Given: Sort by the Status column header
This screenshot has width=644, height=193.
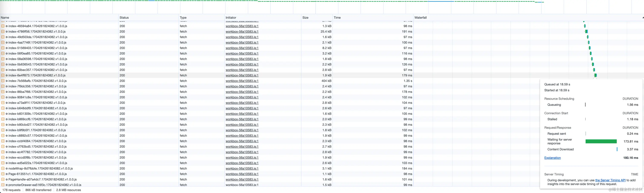Looking at the screenshot, I should 149,17.
